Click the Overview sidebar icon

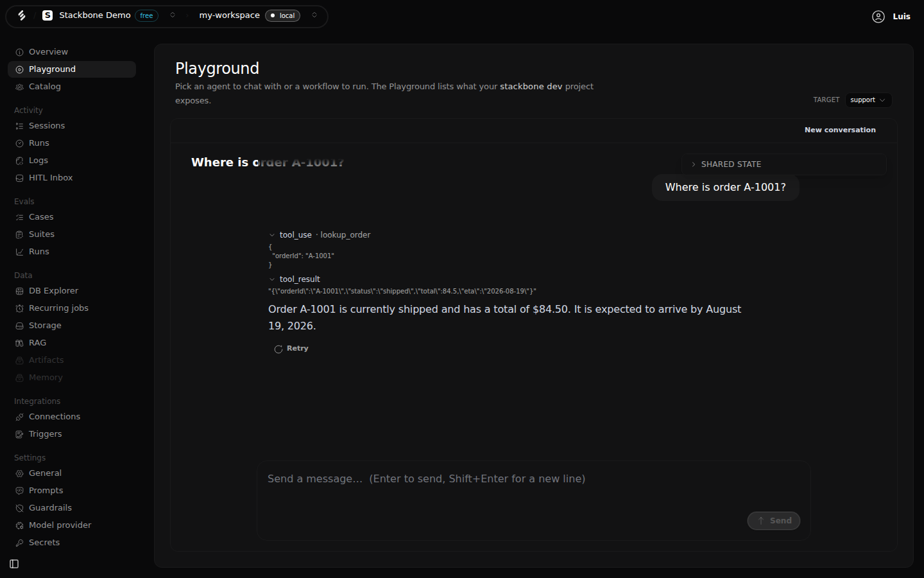pos(19,52)
